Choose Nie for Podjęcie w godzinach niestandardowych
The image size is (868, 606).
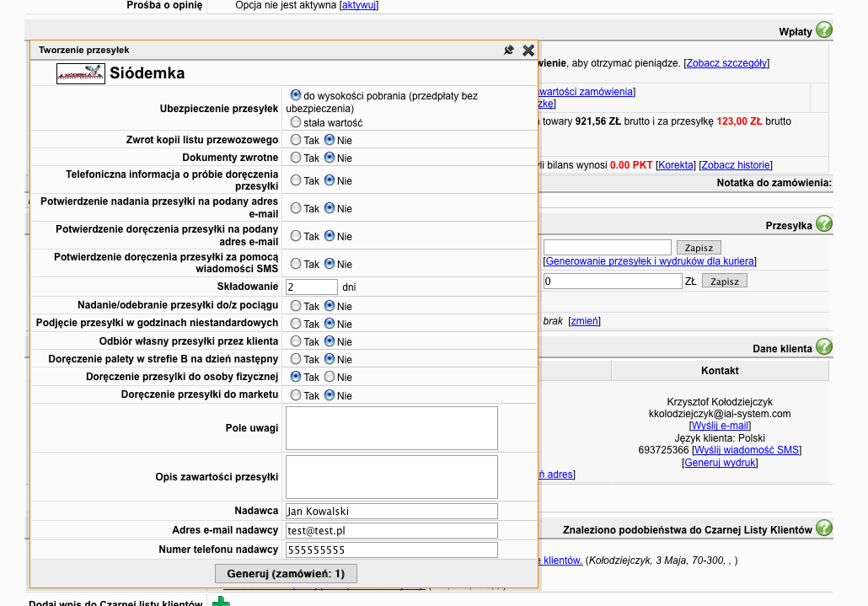330,323
